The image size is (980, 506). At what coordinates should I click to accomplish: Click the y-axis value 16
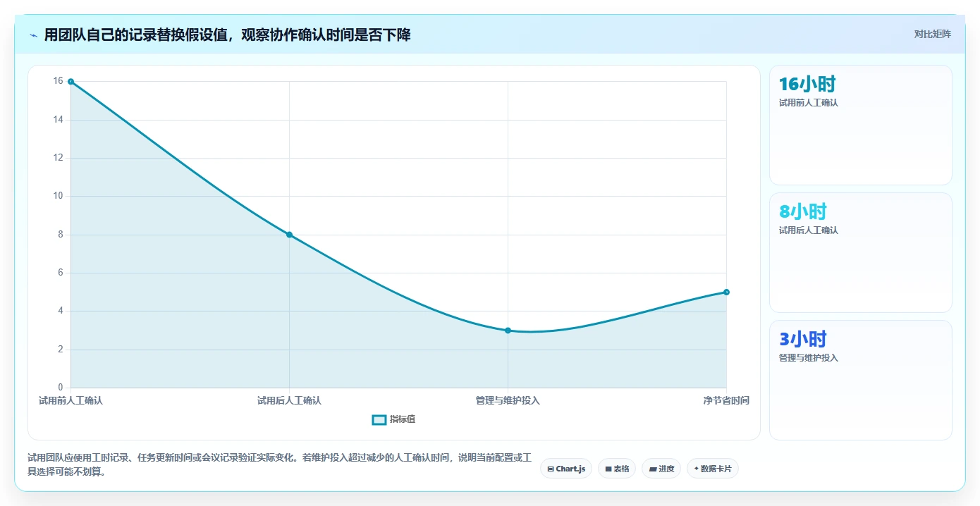58,81
